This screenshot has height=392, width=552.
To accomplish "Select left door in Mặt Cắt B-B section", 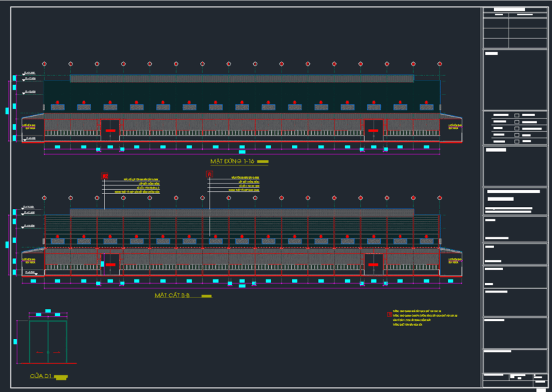I will click(x=110, y=262).
